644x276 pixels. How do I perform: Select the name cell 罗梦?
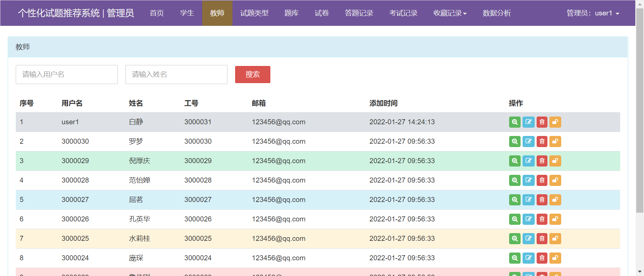(x=136, y=141)
